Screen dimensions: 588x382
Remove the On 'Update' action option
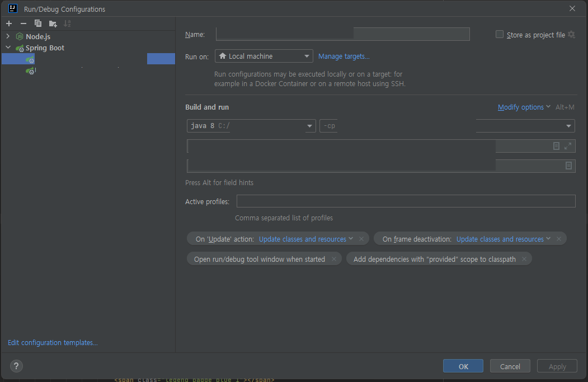point(361,239)
